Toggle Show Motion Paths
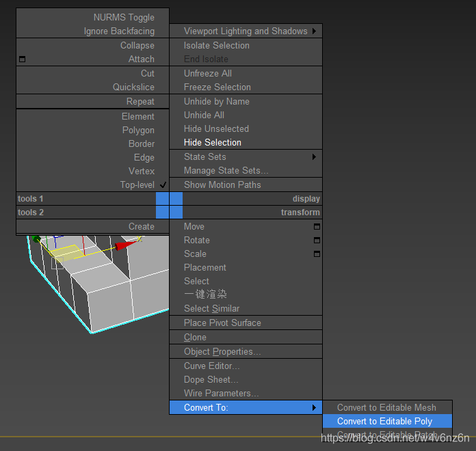 [222, 184]
